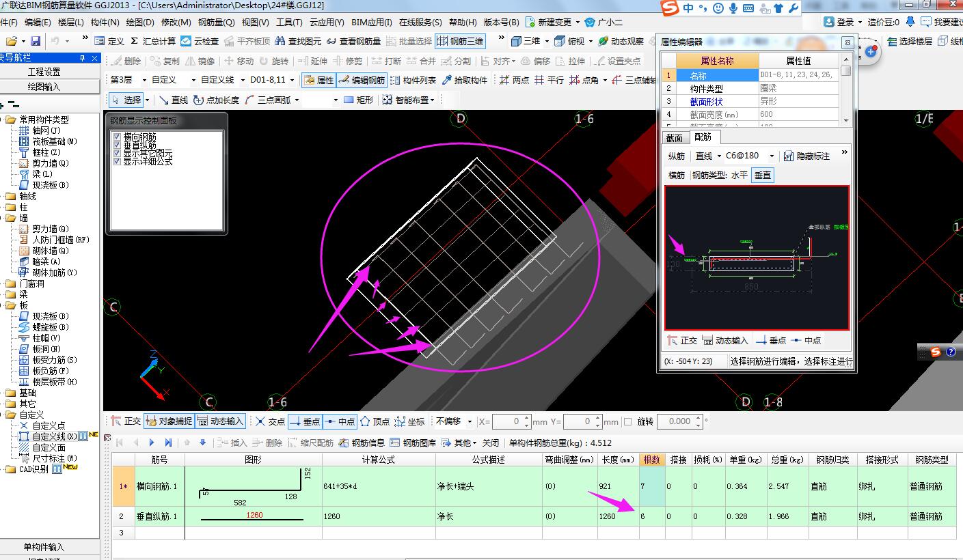963x560 pixels.
Task: Select the 镜像 mirror tool
Action: click(x=200, y=61)
